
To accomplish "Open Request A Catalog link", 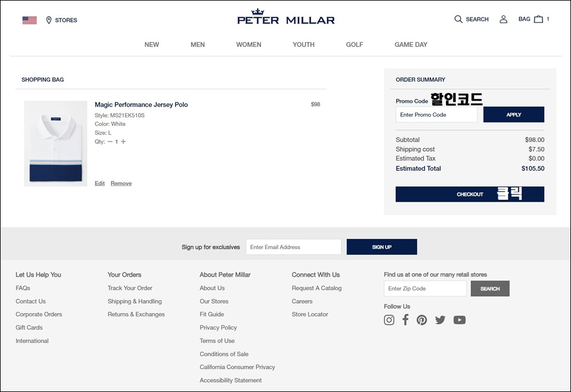I will (x=317, y=288).
